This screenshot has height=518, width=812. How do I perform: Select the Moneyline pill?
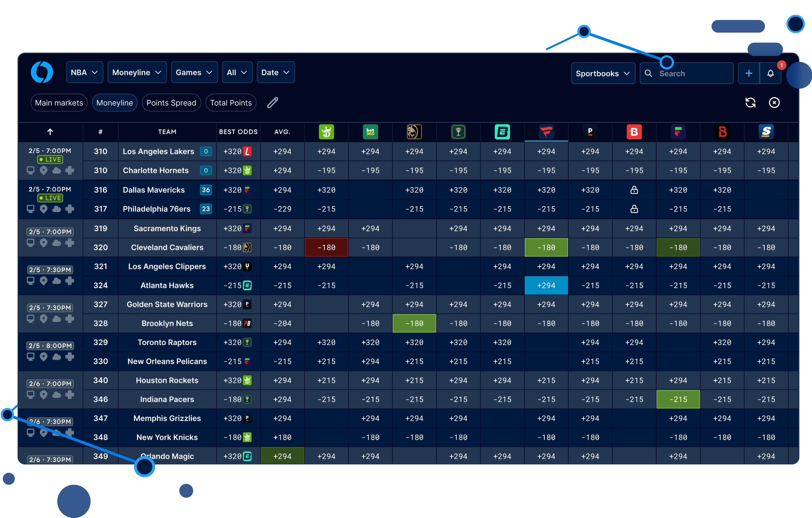tap(115, 102)
